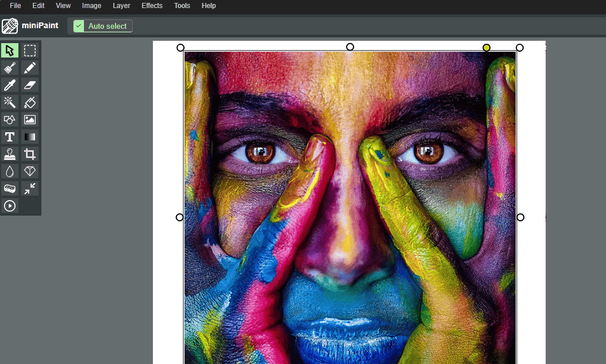Activate the Eraser tool
Viewport: 606px width, 364px height.
[x=30, y=85]
